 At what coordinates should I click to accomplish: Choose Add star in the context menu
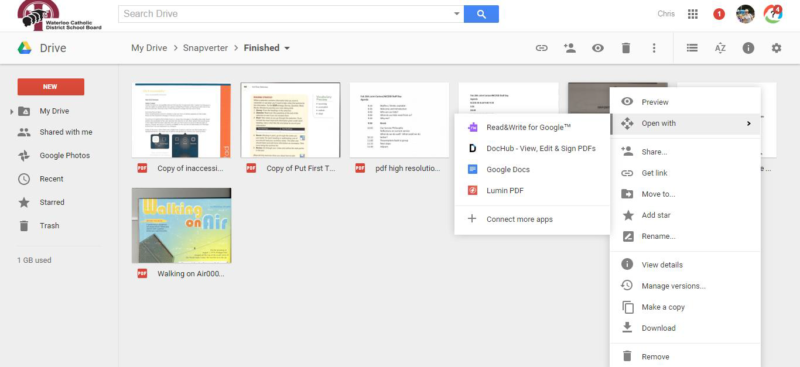pyautogui.click(x=685, y=215)
